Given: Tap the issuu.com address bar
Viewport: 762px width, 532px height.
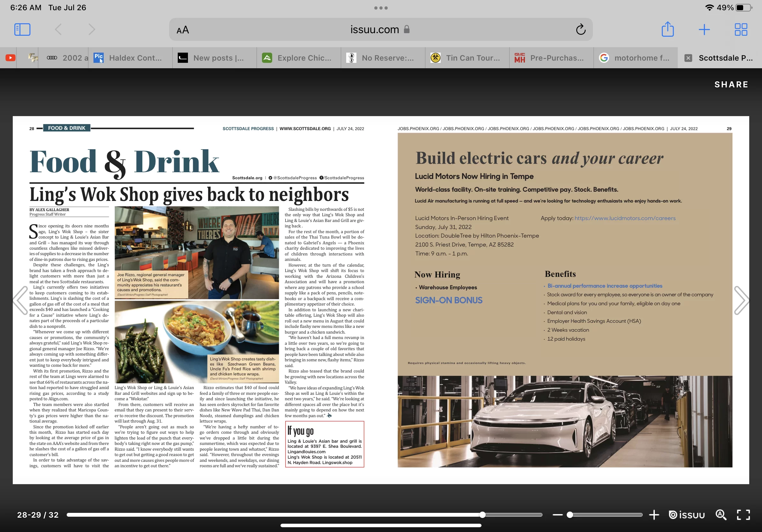Looking at the screenshot, I should click(381, 30).
